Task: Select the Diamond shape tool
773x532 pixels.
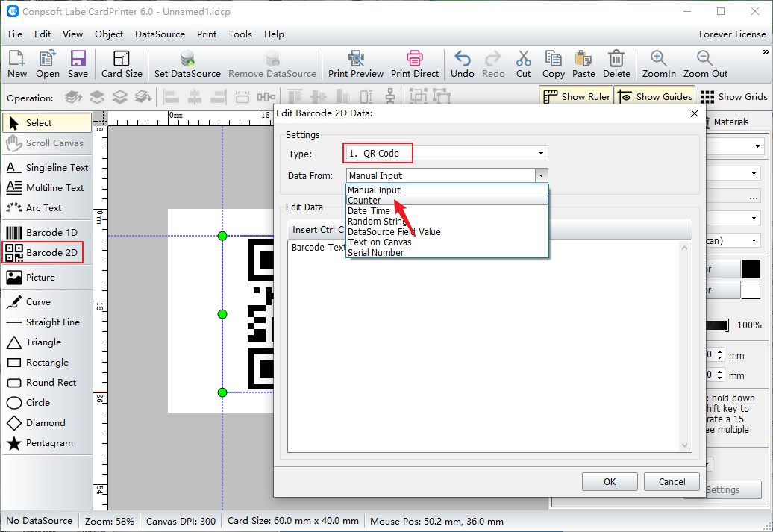Action: pyautogui.click(x=47, y=423)
